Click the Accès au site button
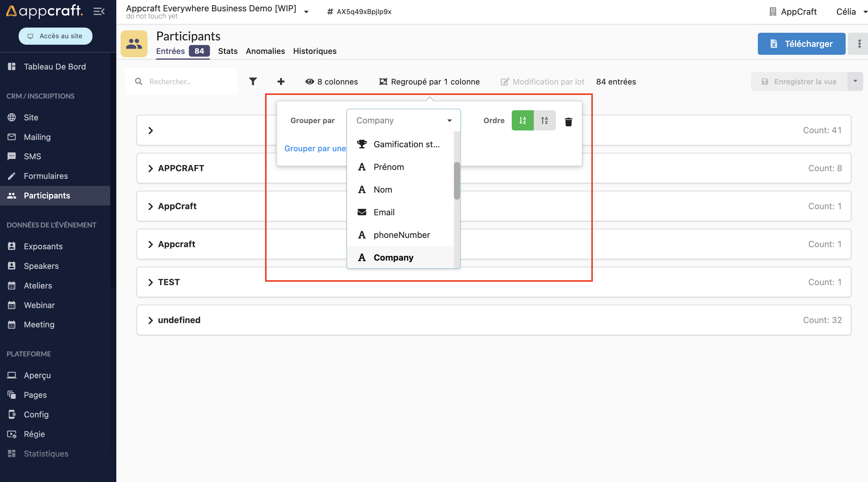 pyautogui.click(x=55, y=36)
